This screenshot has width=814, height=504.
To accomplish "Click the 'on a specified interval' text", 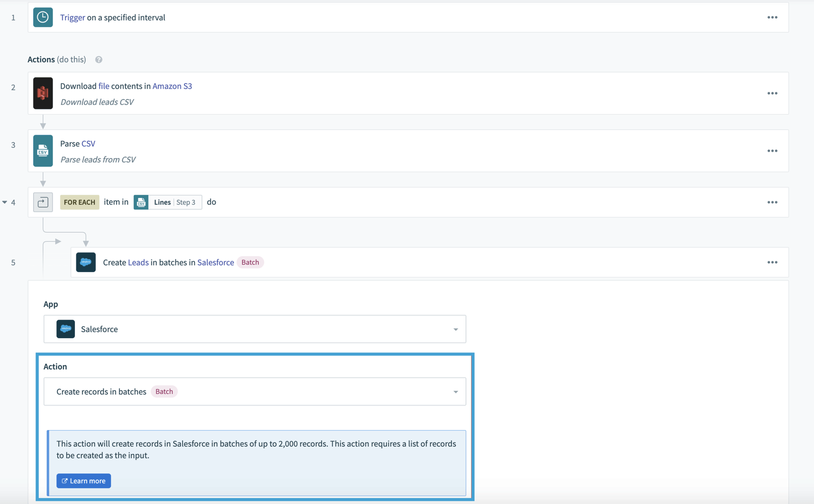I will point(126,17).
